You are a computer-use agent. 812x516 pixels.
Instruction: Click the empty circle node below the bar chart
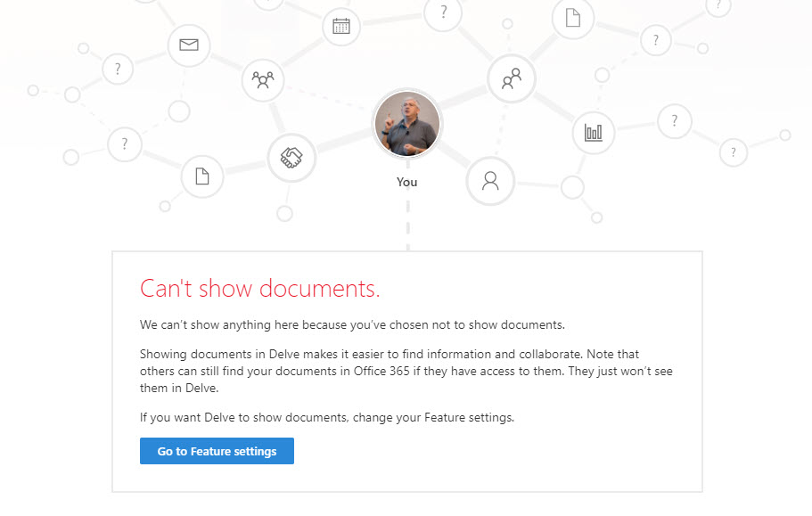click(x=573, y=187)
